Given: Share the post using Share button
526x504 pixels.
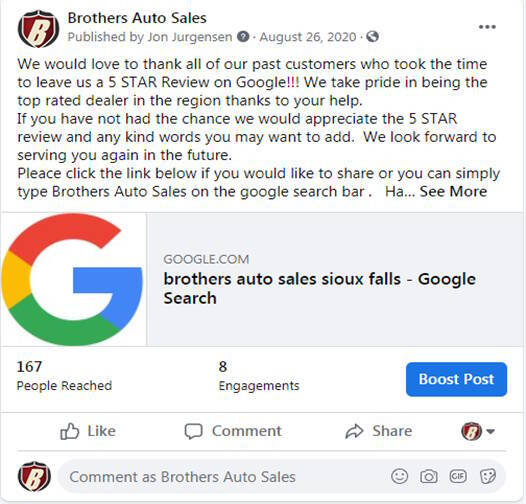Looking at the screenshot, I should [x=379, y=431].
